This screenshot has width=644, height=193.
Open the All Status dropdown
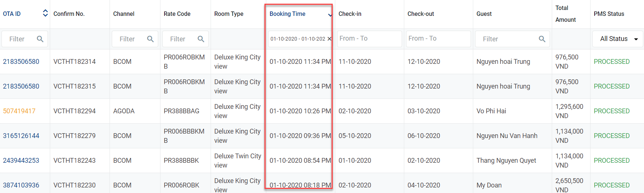point(618,39)
